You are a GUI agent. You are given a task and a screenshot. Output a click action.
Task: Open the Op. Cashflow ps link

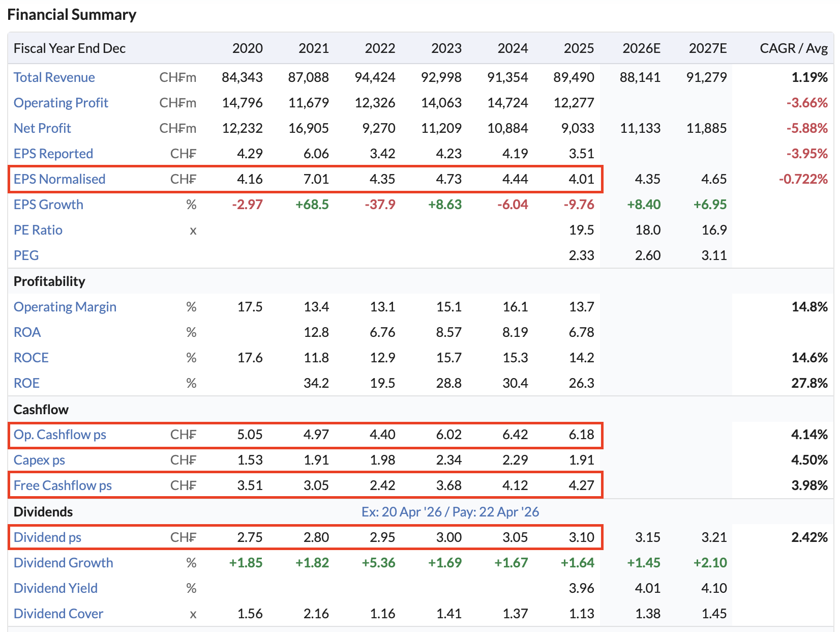point(60,435)
